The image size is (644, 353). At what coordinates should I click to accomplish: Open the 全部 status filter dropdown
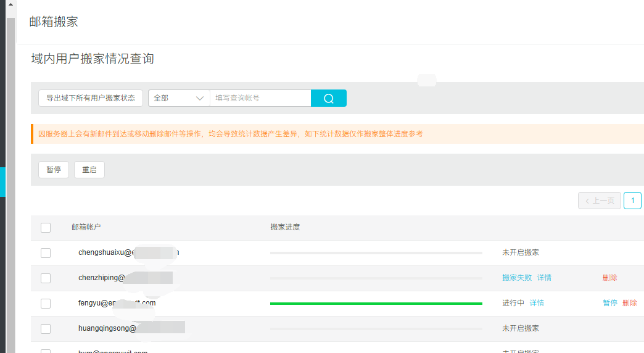click(178, 98)
